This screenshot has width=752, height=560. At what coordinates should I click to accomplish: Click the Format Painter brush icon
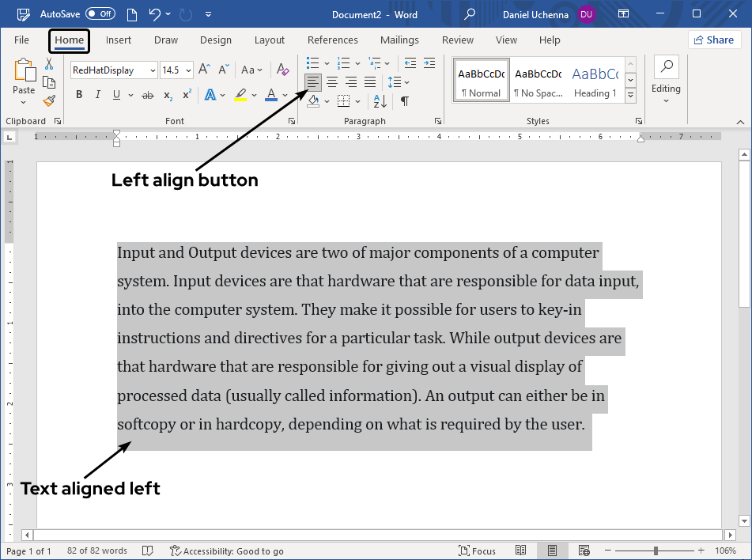(49, 100)
